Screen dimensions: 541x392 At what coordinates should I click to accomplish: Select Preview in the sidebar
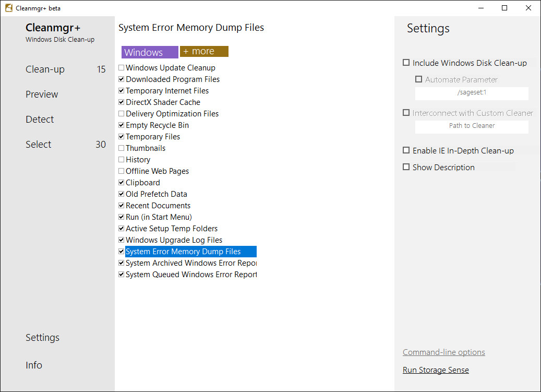[x=42, y=94]
